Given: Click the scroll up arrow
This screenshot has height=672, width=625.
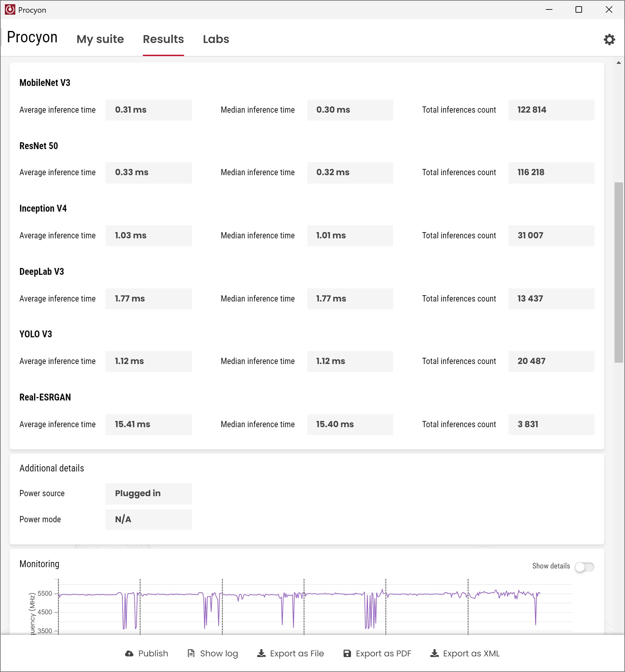Looking at the screenshot, I should [618, 63].
